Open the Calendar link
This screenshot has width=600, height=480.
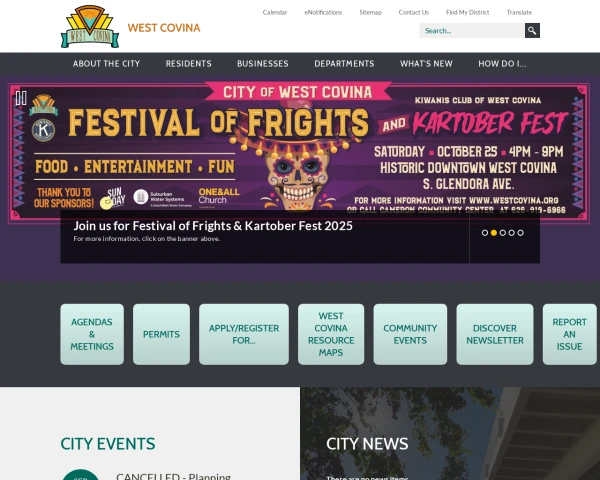coord(275,12)
